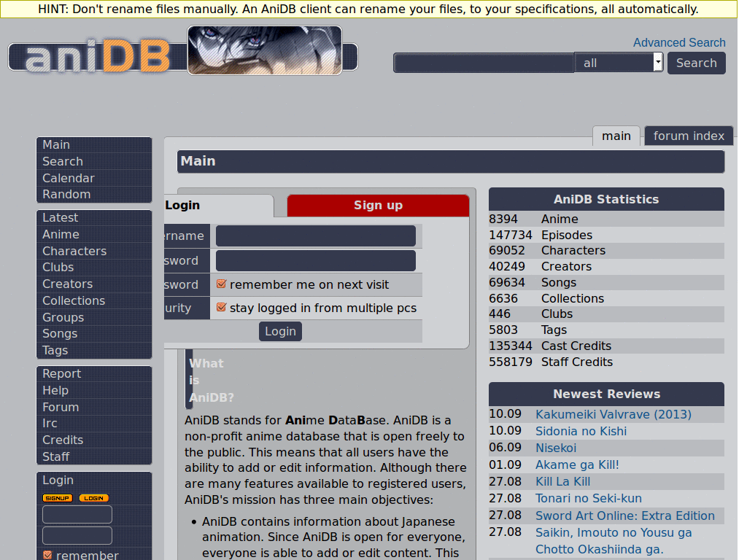Open Help in the sidebar menu
The image size is (747, 560).
94,391
